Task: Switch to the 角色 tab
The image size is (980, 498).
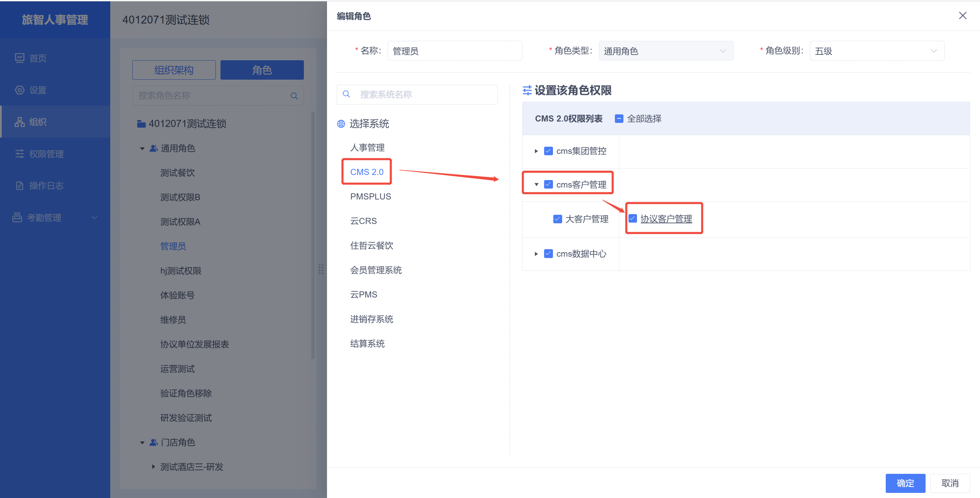Action: [x=262, y=70]
